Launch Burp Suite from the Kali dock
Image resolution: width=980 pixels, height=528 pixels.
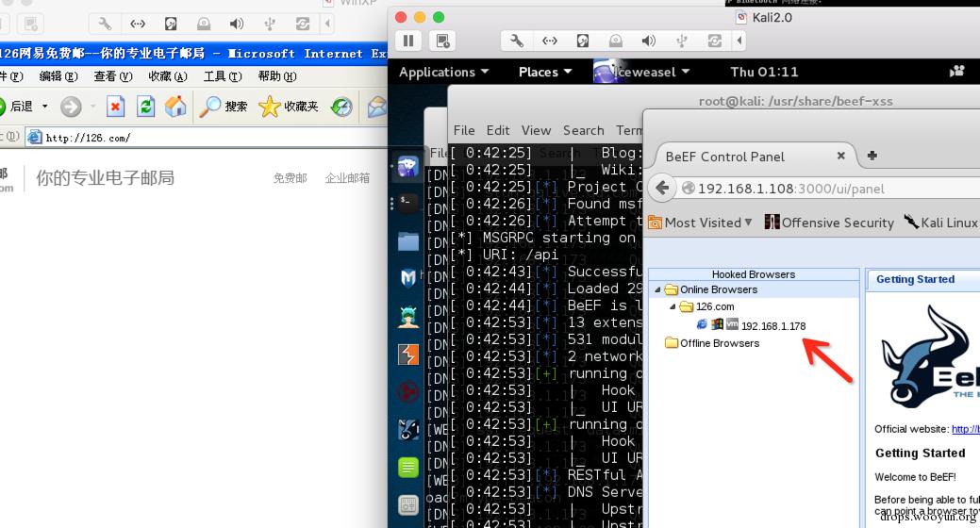pos(407,355)
